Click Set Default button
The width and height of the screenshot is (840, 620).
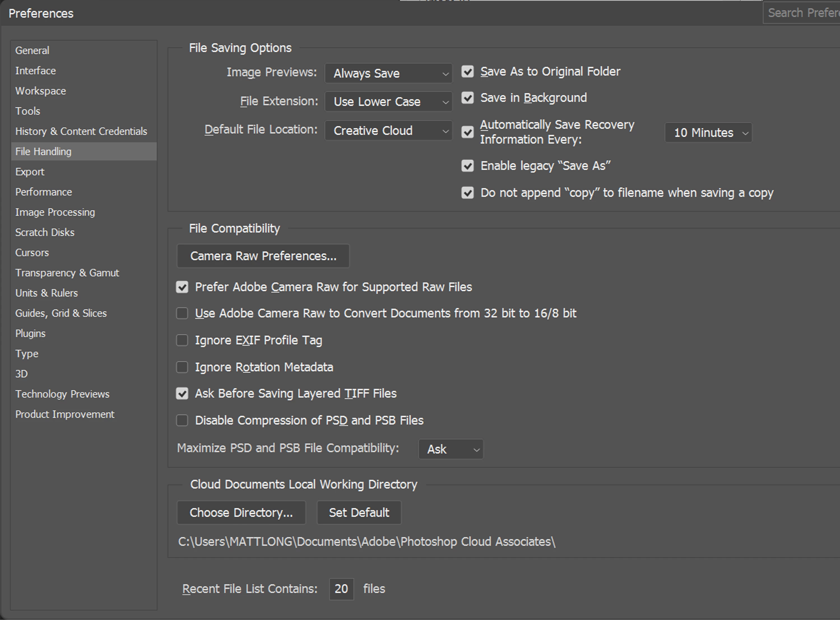coord(359,513)
